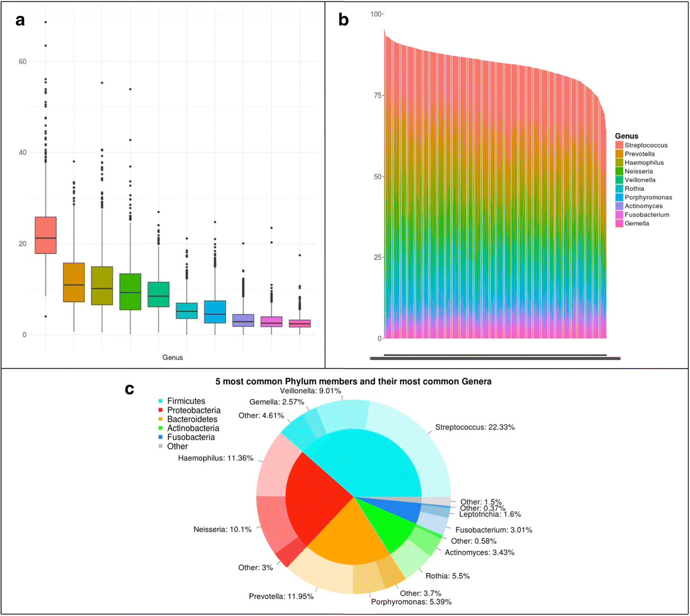This screenshot has height=616, width=690.
Task: Click the 'Porphyromonas' legend text in panel b
Action: 649,198
